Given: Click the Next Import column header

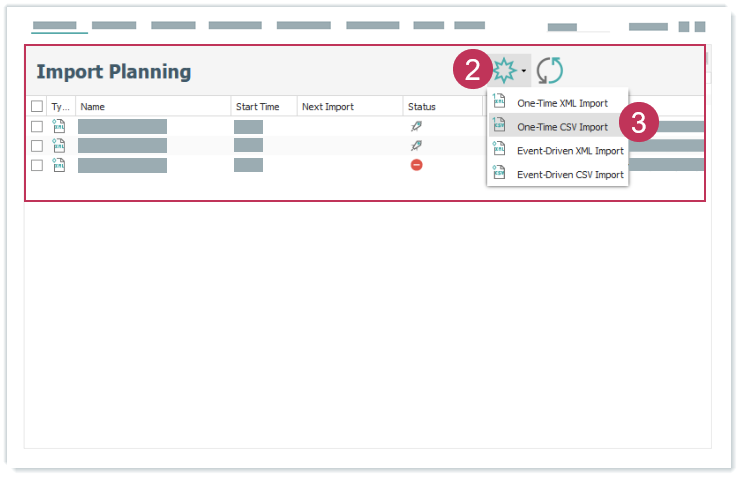Looking at the screenshot, I should tap(349, 107).
